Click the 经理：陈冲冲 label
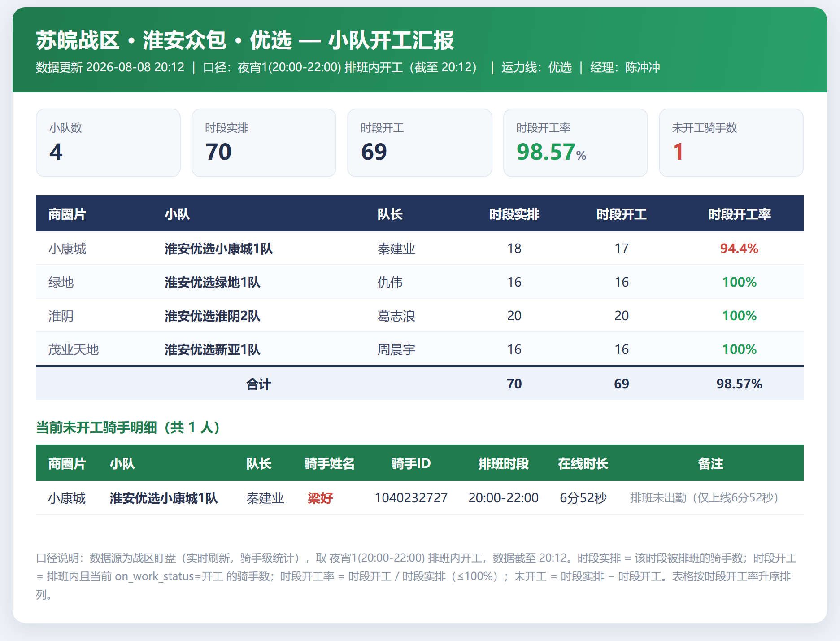 625,67
